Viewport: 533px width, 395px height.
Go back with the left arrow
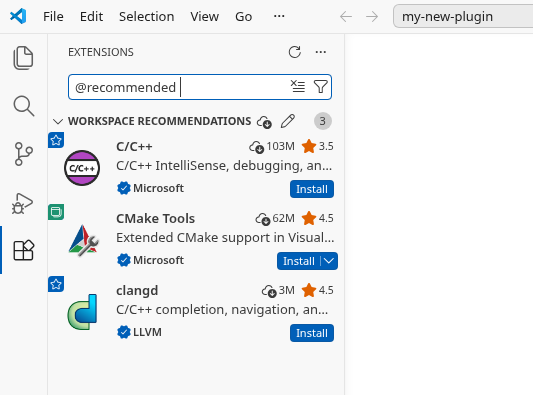[346, 16]
